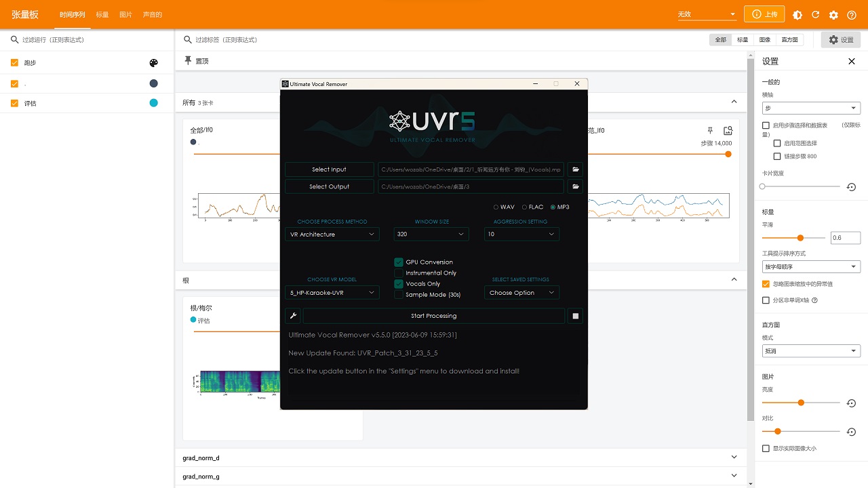Switch to 声音的 tab
The image size is (868, 488).
153,14
